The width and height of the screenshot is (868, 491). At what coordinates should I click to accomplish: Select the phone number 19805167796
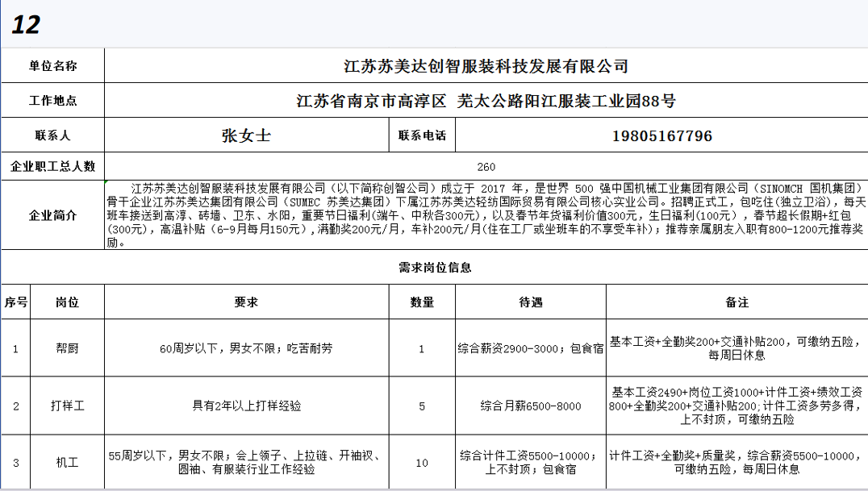(661, 135)
